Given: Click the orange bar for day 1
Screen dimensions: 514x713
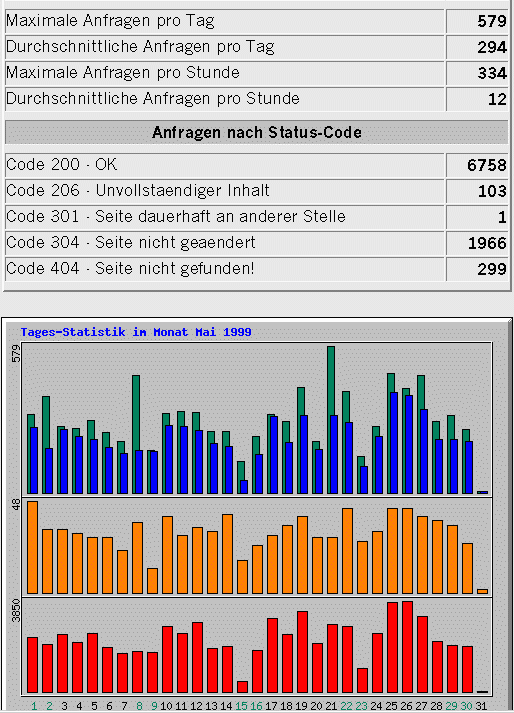Looking at the screenshot, I should pyautogui.click(x=33, y=547).
